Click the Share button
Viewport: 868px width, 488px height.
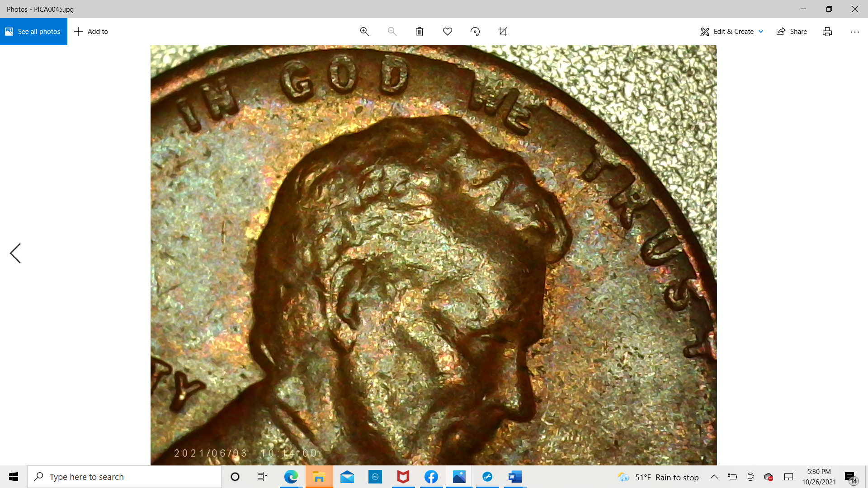(x=792, y=32)
